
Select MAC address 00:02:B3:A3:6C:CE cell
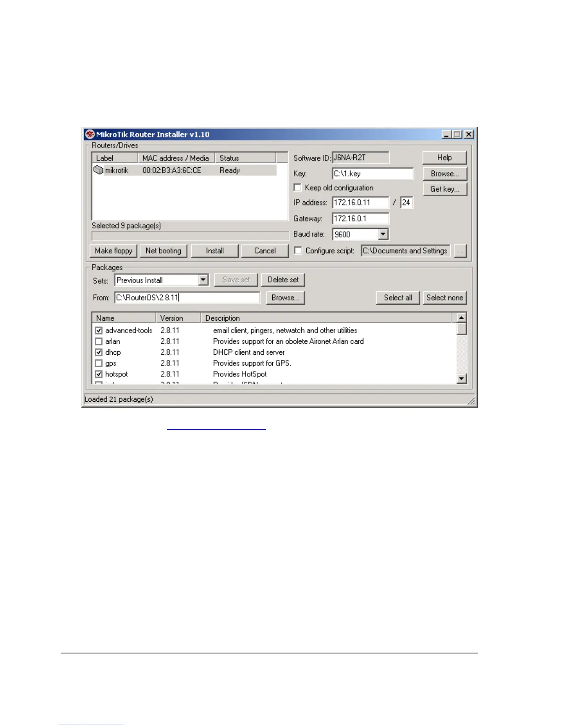coord(172,171)
